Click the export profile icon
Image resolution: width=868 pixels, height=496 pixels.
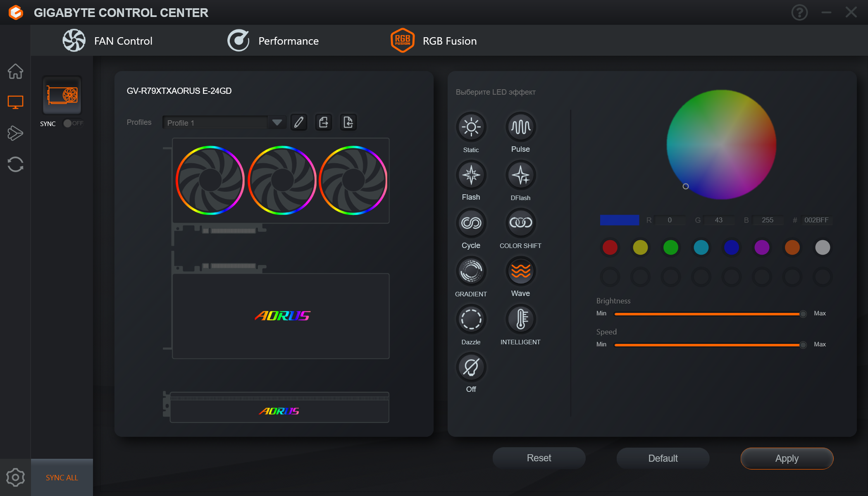324,122
